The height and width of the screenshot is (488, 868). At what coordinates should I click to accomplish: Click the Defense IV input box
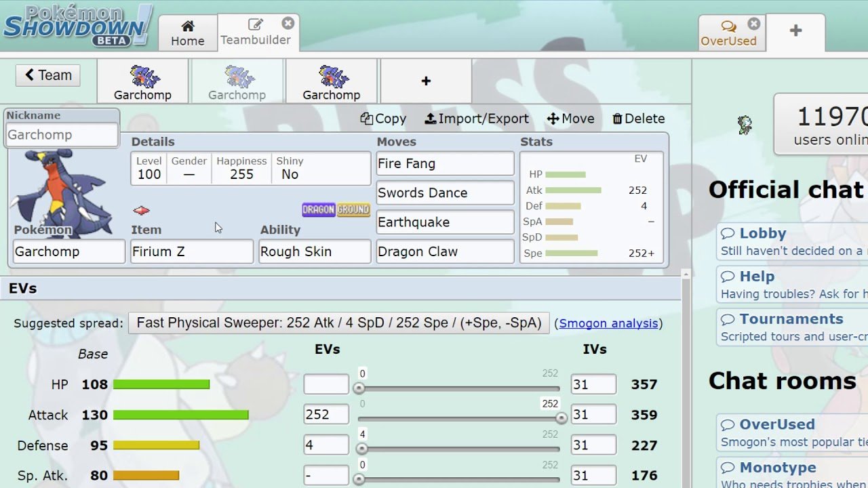click(x=593, y=445)
